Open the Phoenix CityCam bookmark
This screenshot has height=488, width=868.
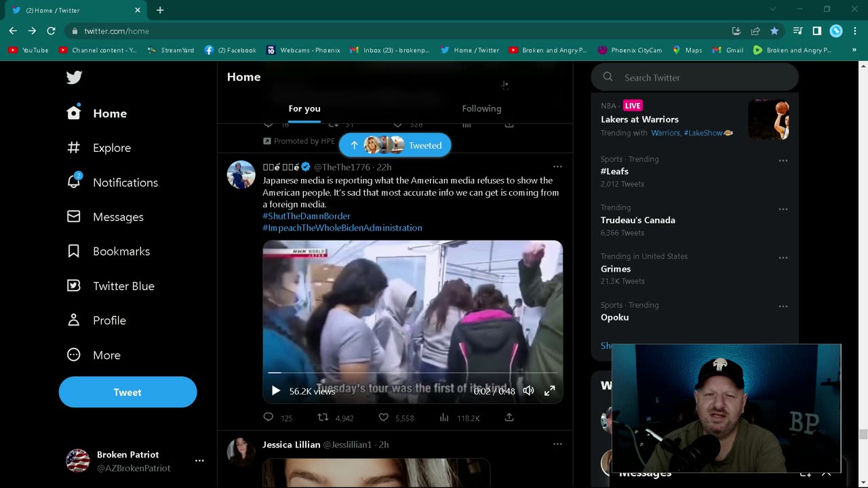click(629, 50)
